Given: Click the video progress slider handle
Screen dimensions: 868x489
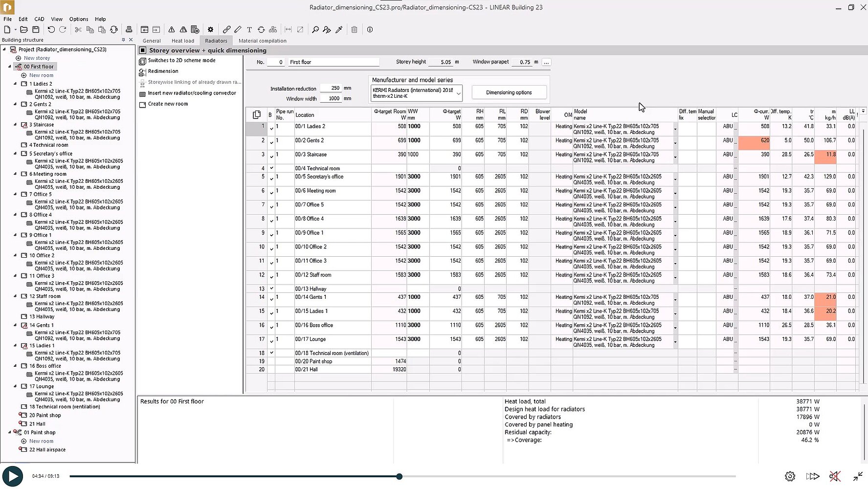Looking at the screenshot, I should point(399,476).
